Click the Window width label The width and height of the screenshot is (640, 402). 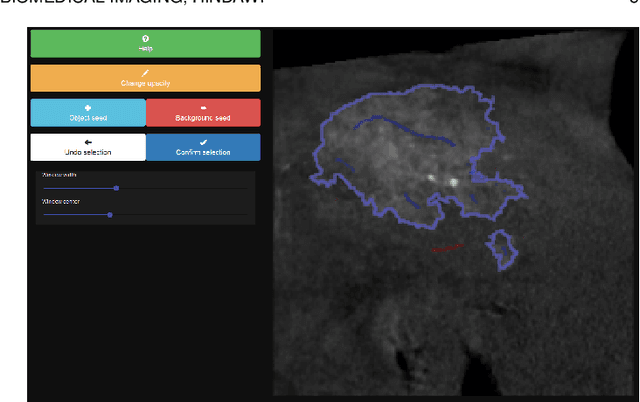click(59, 175)
